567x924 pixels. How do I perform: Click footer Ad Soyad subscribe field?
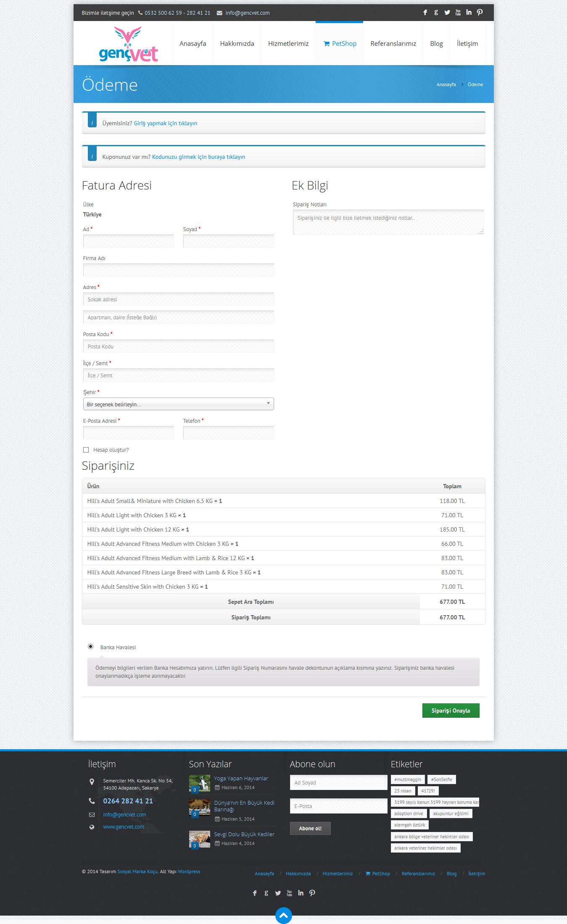click(x=338, y=783)
